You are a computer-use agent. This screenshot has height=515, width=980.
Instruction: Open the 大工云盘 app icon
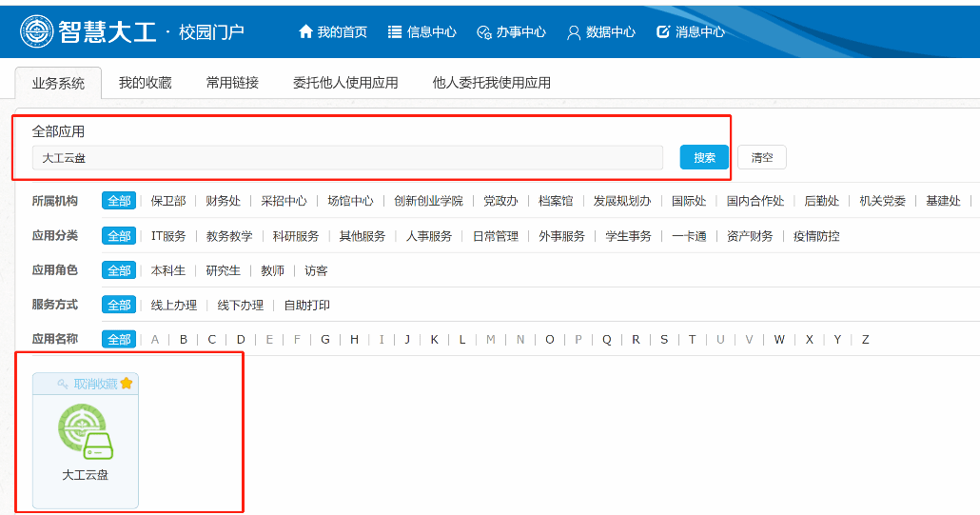coord(86,432)
